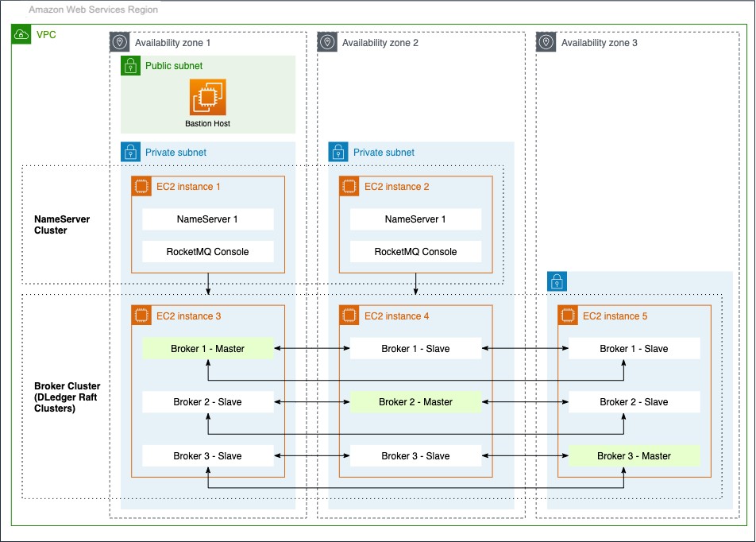Click the EC2 instance 5 label

point(615,316)
